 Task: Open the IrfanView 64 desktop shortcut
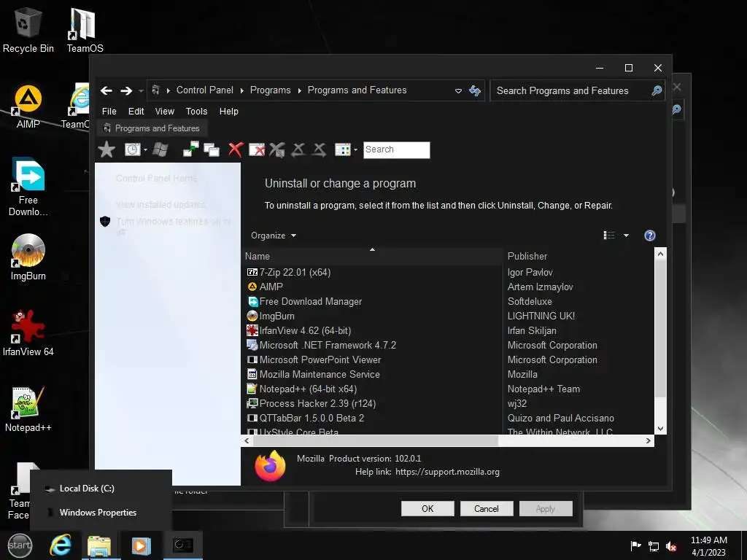[x=28, y=332]
